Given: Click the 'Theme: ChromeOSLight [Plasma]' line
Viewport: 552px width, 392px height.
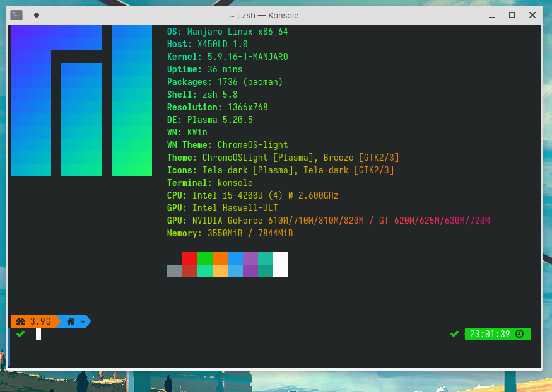Looking at the screenshot, I should tap(283, 158).
